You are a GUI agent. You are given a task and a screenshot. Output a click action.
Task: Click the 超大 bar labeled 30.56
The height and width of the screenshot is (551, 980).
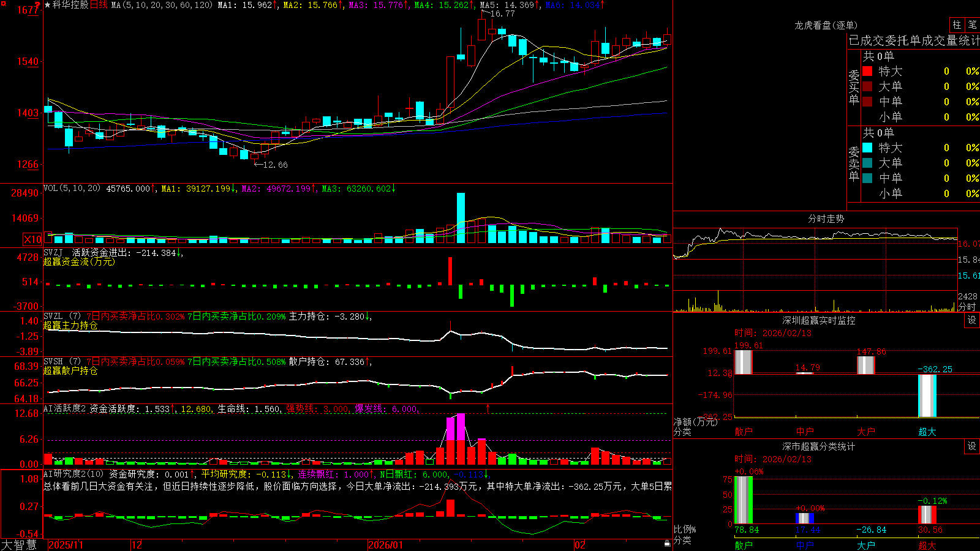coord(927,515)
